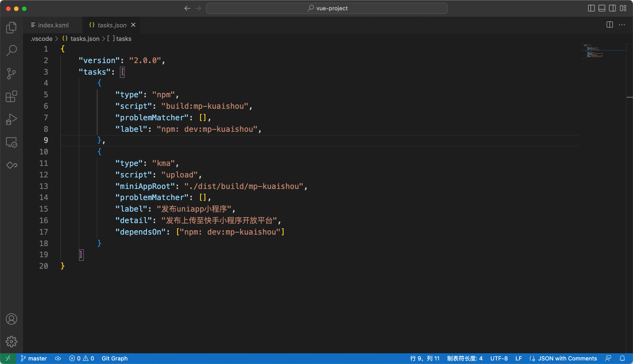
Task: Click "./dist/build/mp-kuaishou" path value
Action: [x=244, y=186]
